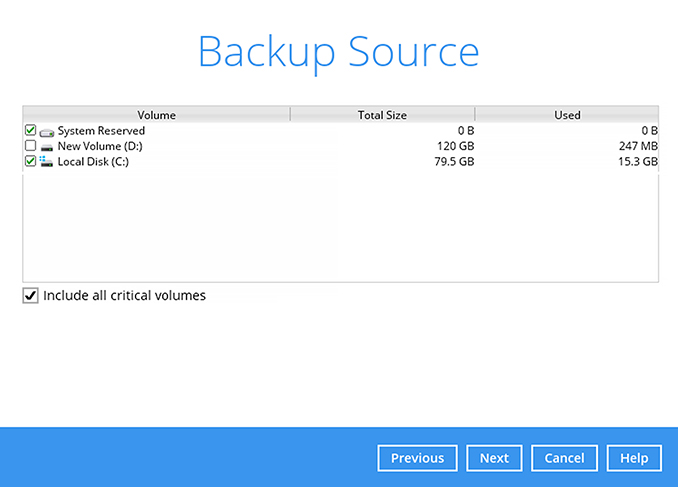The height and width of the screenshot is (487, 678).
Task: Sort by the Total Size column header
Action: pyautogui.click(x=382, y=115)
